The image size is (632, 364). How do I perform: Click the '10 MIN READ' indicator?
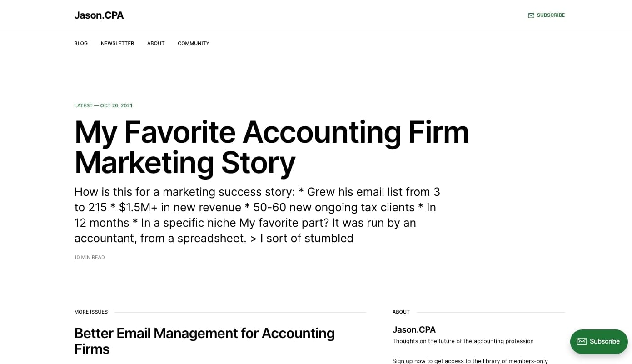(x=90, y=257)
